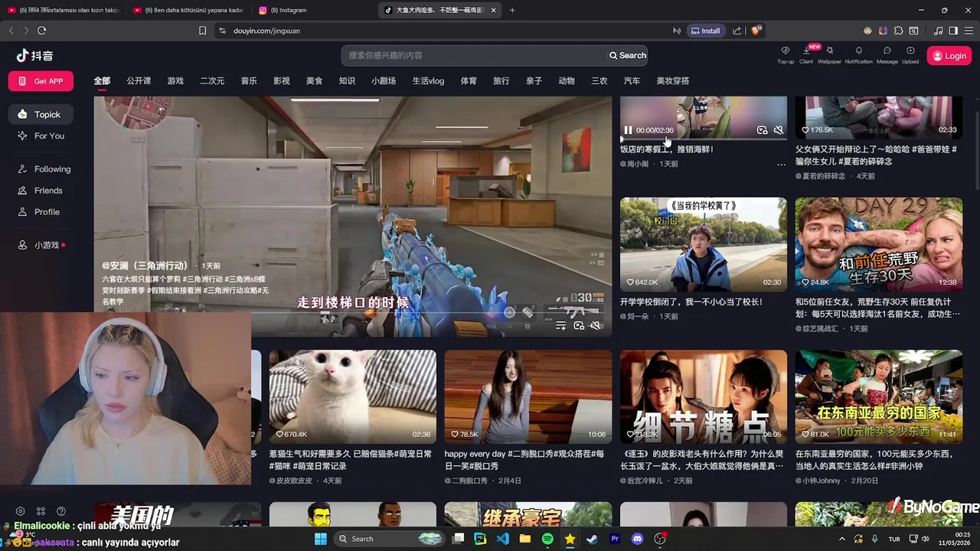Pause the playing video in top-right card
The height and width of the screenshot is (551, 980).
628,130
